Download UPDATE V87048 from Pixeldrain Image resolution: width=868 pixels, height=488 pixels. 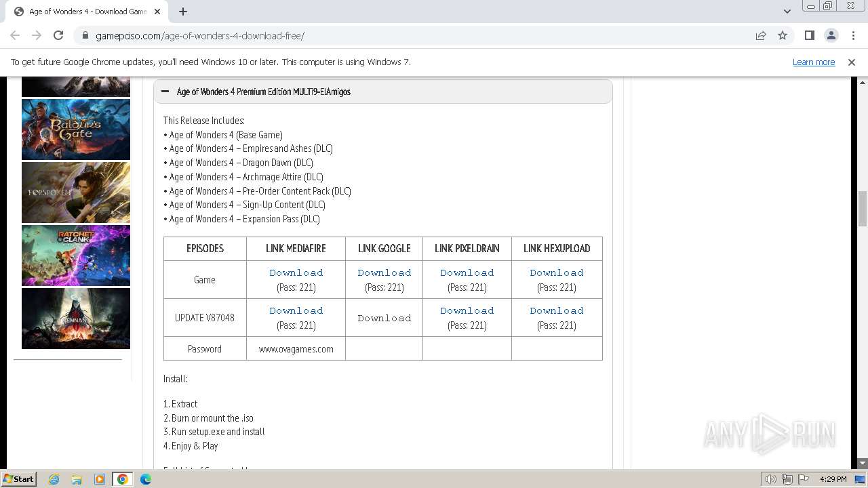(x=467, y=310)
